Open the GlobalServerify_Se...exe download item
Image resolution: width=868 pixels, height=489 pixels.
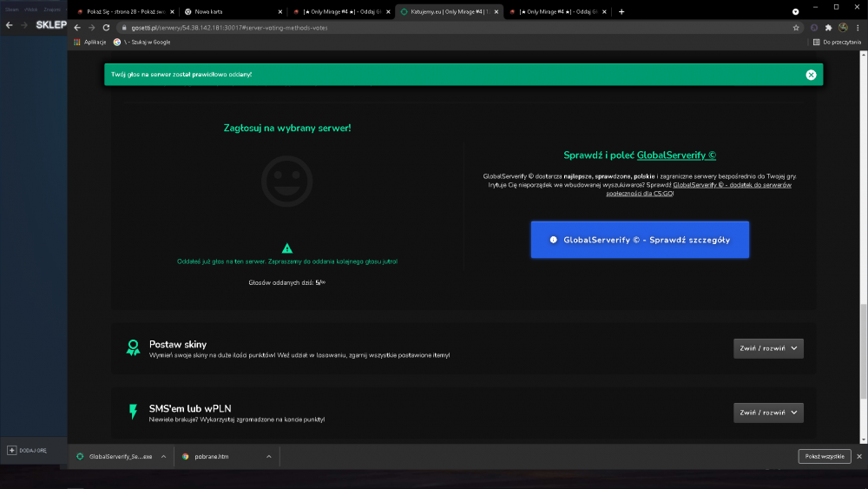click(x=116, y=456)
